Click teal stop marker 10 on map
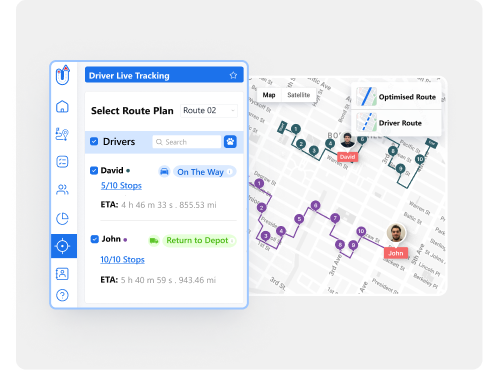 pyautogui.click(x=420, y=159)
